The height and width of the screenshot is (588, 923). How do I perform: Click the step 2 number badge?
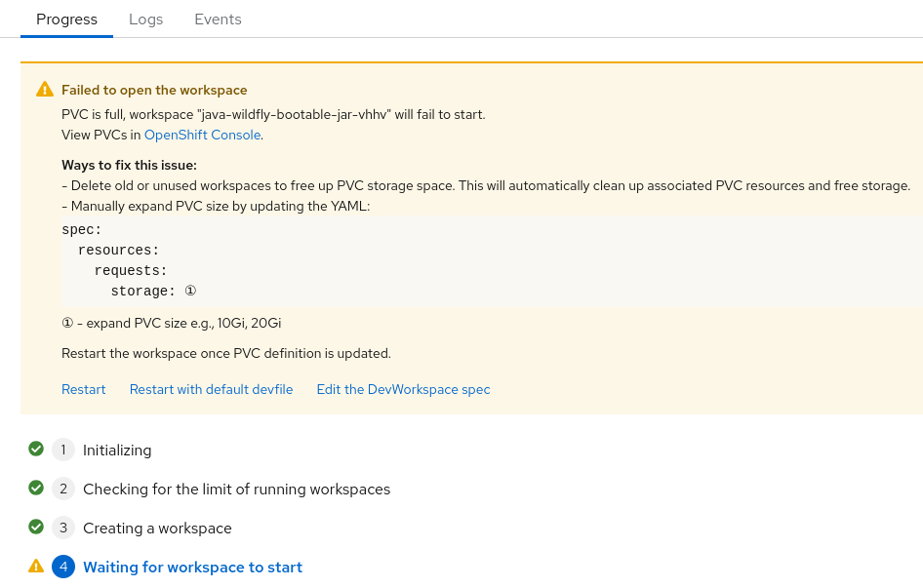[63, 489]
